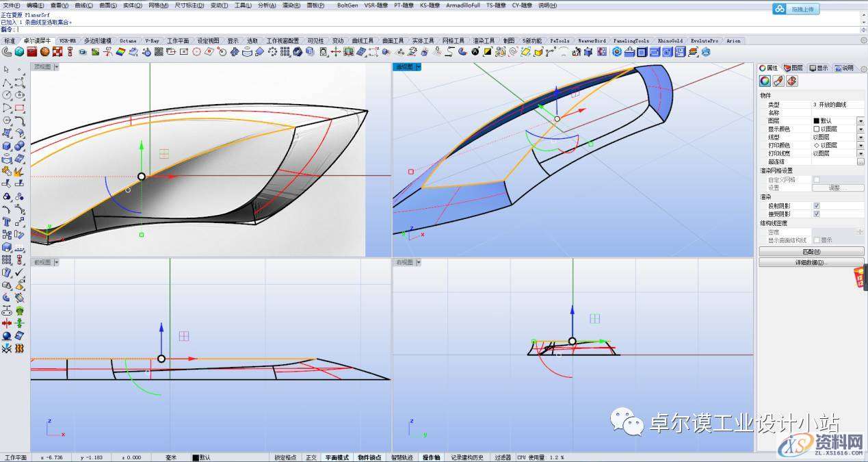
Task: Open the 图层 dropdown in properties
Action: [x=860, y=120]
